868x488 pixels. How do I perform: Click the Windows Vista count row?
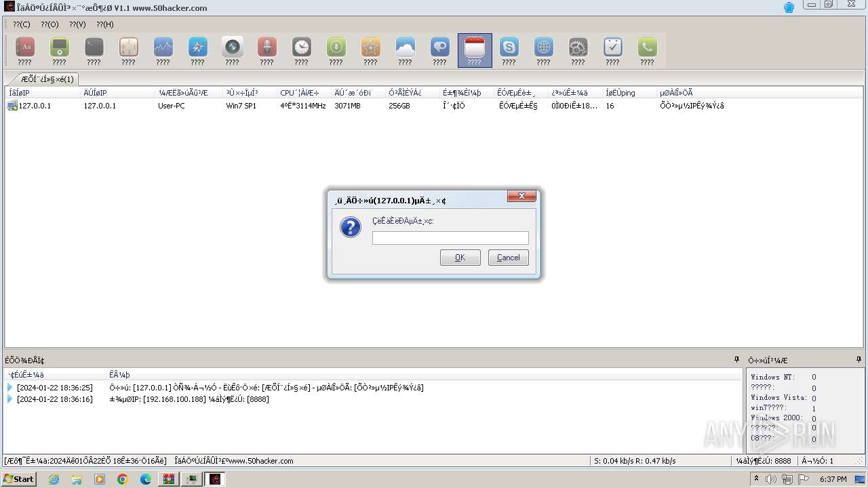click(783, 398)
